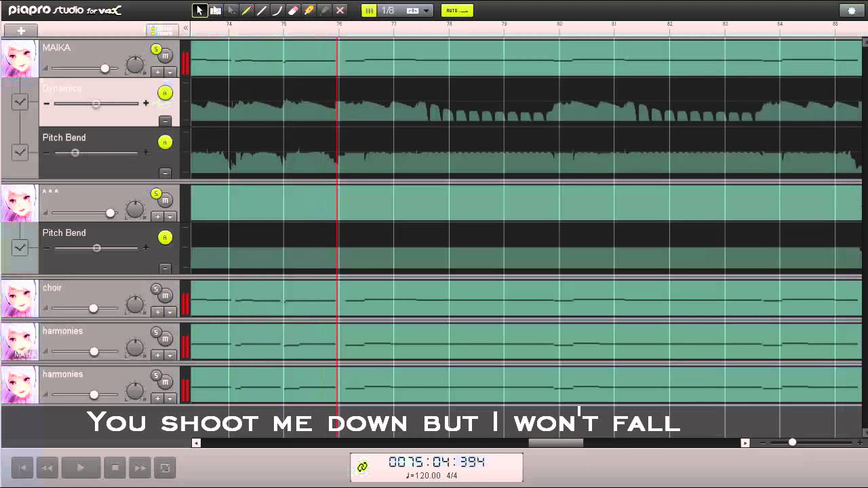
Task: Mute the MAIKA track
Action: [165, 56]
